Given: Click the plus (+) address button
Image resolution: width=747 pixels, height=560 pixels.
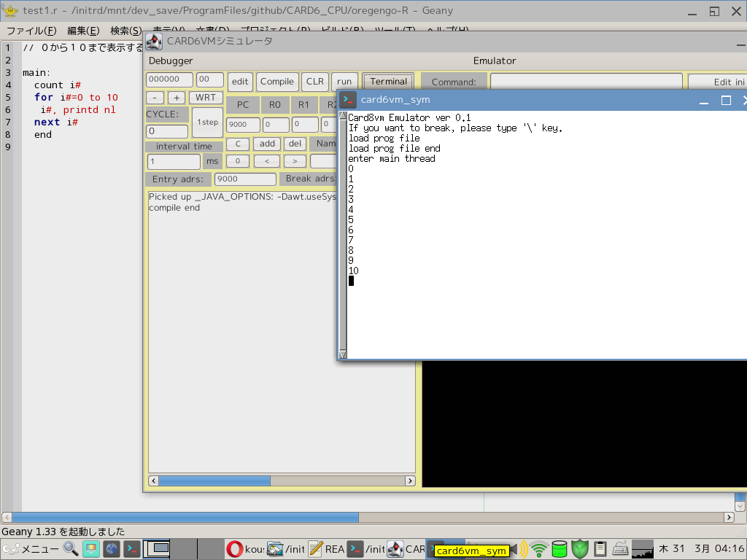Looking at the screenshot, I should 177,98.
